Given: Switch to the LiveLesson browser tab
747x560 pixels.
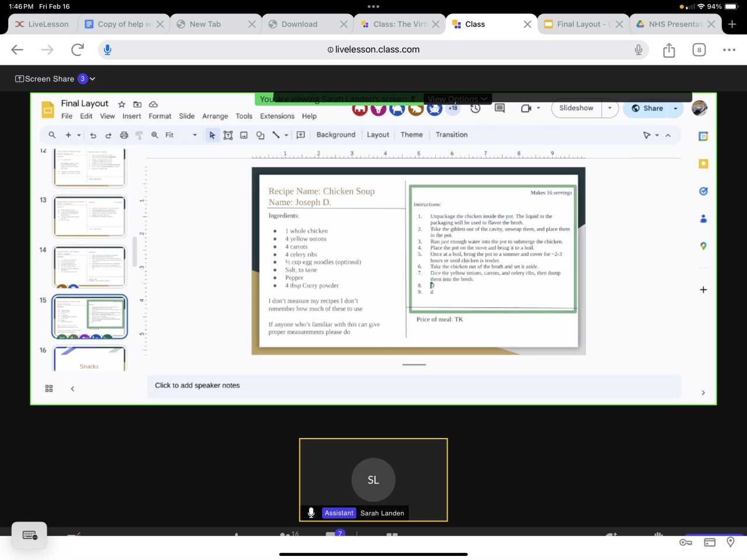Looking at the screenshot, I should click(42, 24).
